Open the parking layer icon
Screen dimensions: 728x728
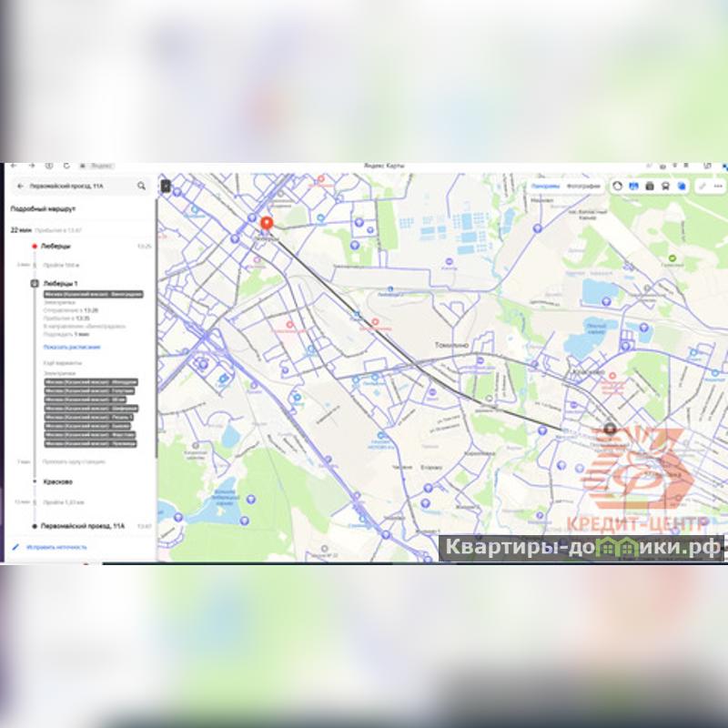point(650,186)
